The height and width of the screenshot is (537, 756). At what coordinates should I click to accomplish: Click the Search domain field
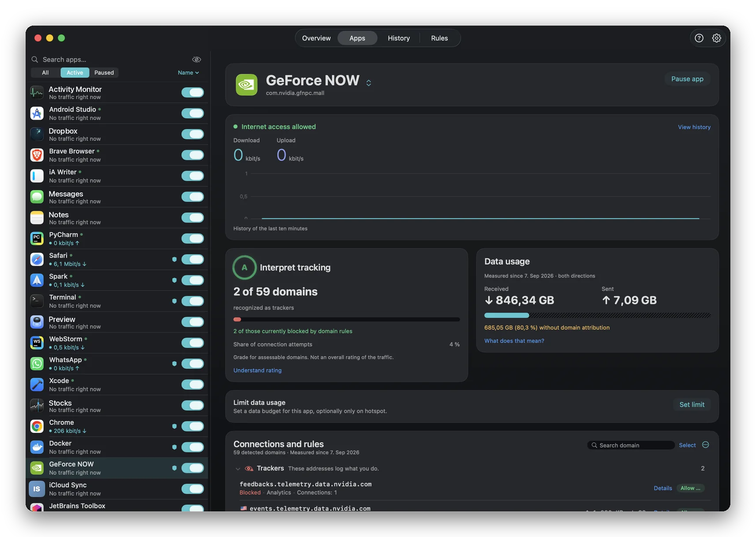tap(631, 445)
